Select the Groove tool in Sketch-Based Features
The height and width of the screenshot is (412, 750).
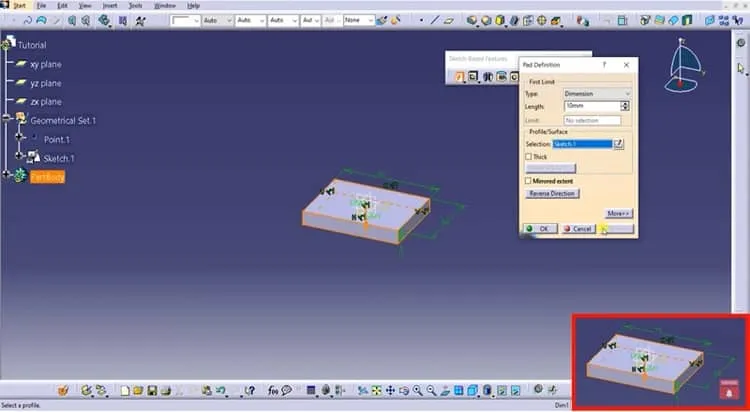pos(501,77)
